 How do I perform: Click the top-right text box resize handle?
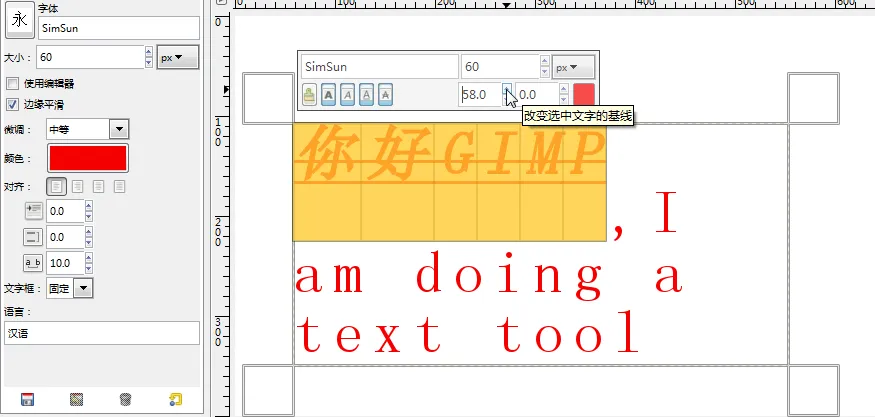tap(814, 98)
